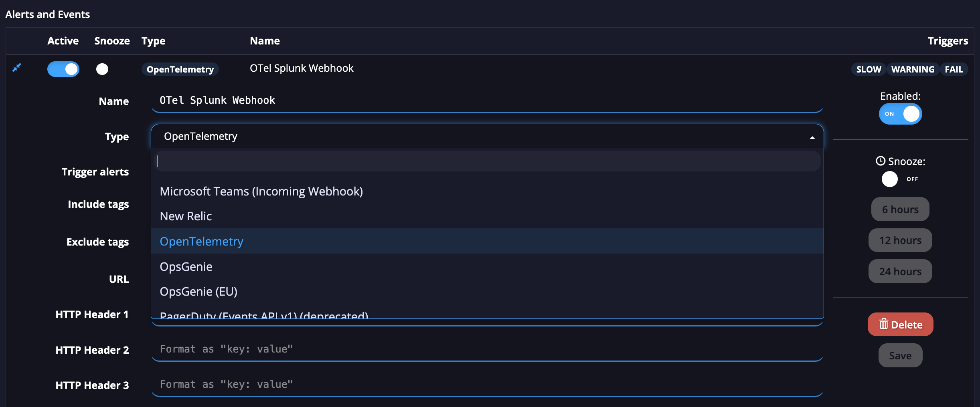The width and height of the screenshot is (980, 407).
Task: Click the WARNING trigger badge
Action: [x=913, y=69]
